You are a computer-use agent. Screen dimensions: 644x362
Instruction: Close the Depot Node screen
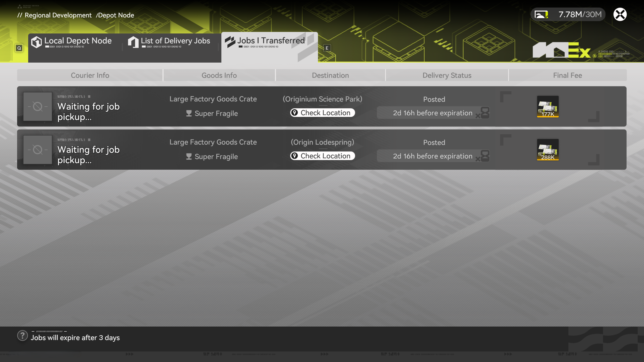tap(620, 14)
